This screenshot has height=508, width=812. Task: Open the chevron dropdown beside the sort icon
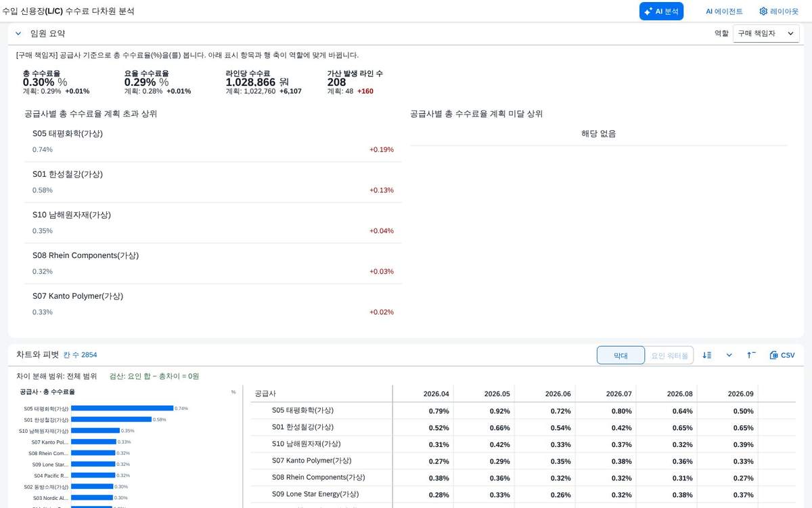729,355
